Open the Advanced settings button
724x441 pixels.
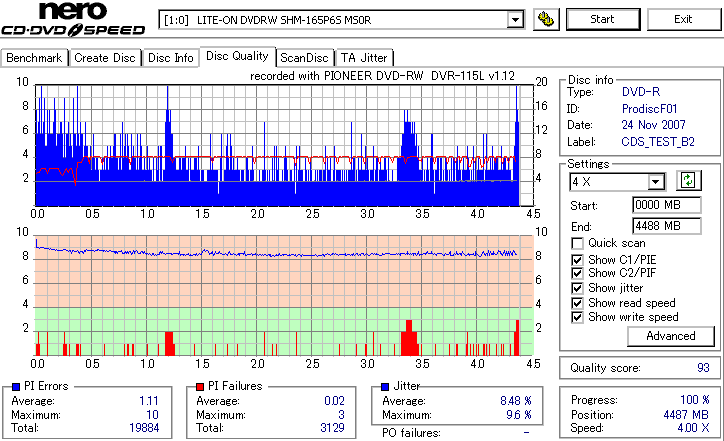pyautogui.click(x=670, y=336)
